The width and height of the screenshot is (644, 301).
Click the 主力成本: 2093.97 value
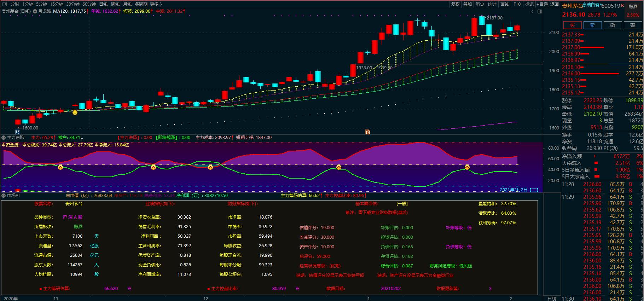point(214,138)
